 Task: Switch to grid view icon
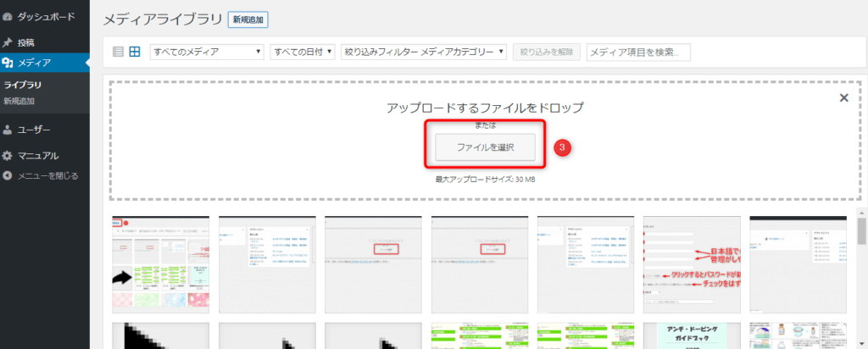134,53
